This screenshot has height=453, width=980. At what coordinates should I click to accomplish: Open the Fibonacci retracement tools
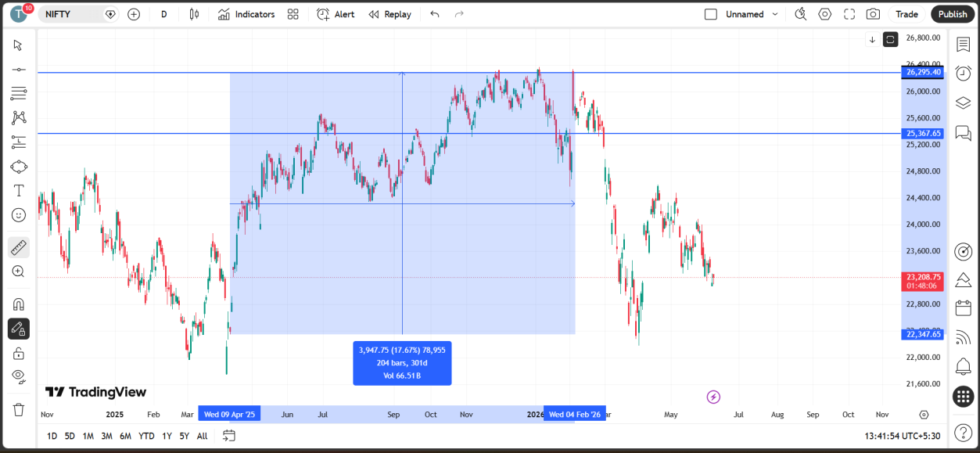[x=18, y=94]
